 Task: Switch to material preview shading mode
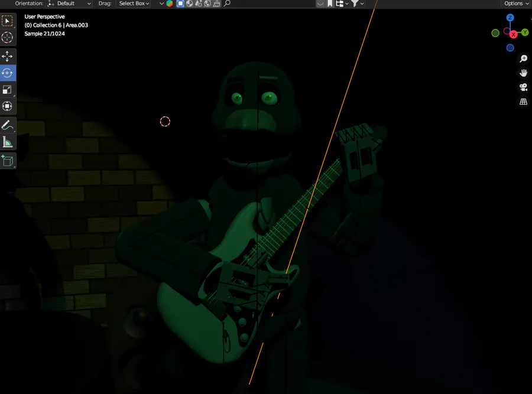coord(199,4)
